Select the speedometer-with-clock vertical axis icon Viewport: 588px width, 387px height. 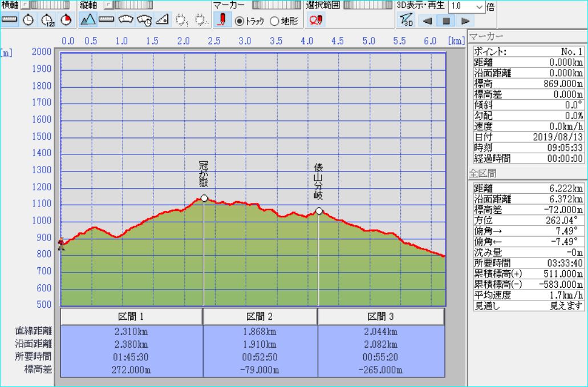pos(144,20)
